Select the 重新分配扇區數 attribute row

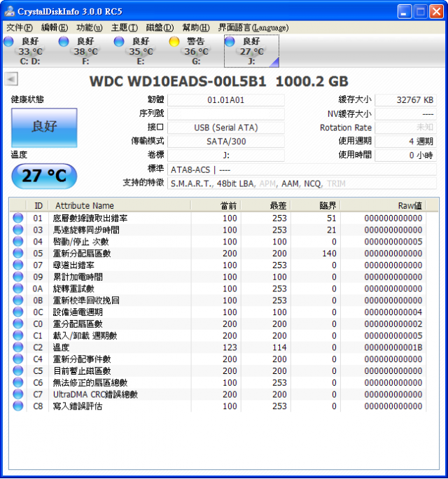pyautogui.click(x=218, y=254)
